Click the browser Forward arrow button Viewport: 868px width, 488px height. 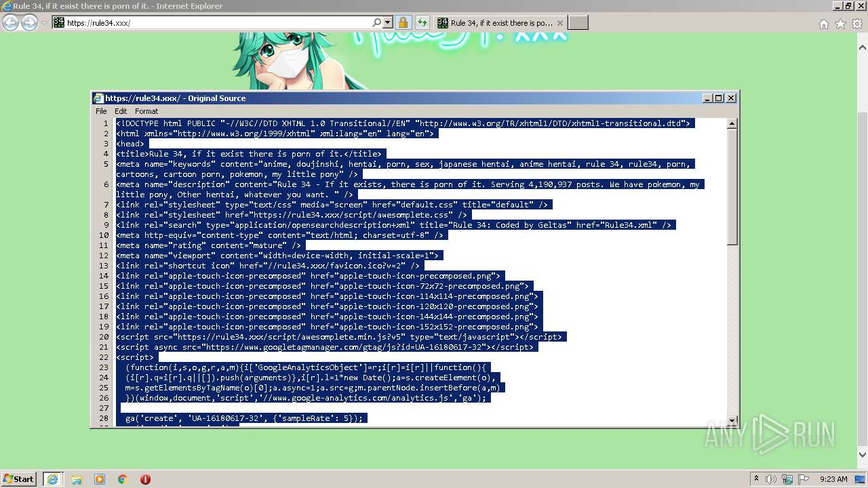29,22
